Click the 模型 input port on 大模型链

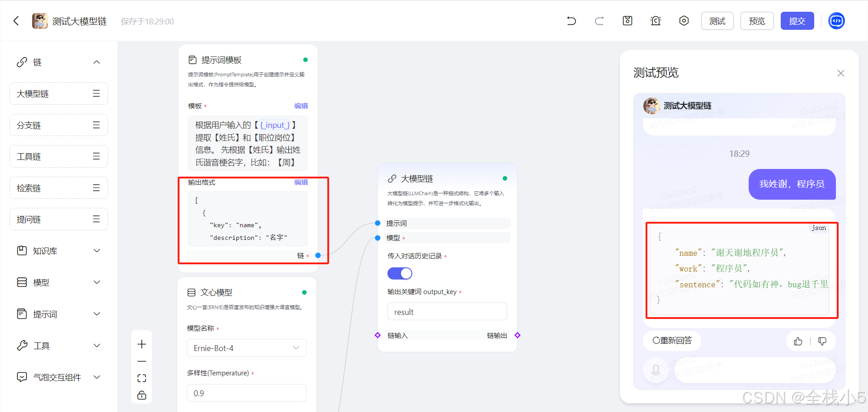tap(377, 238)
